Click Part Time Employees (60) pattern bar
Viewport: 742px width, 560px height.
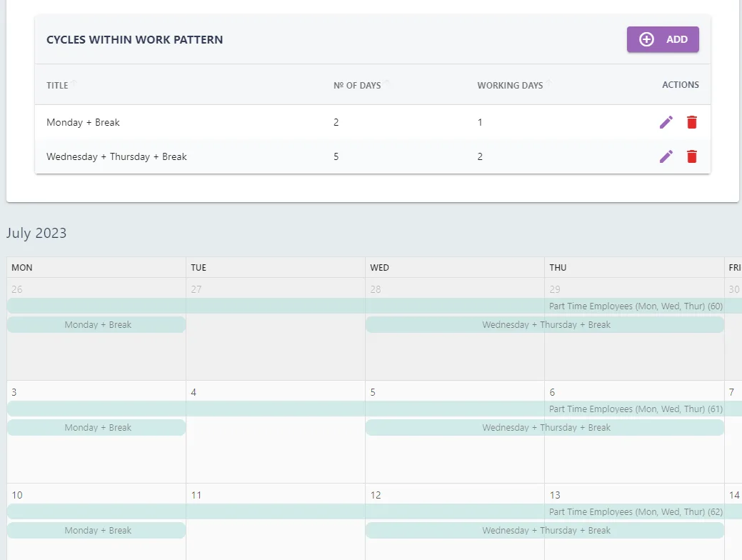tap(374, 306)
